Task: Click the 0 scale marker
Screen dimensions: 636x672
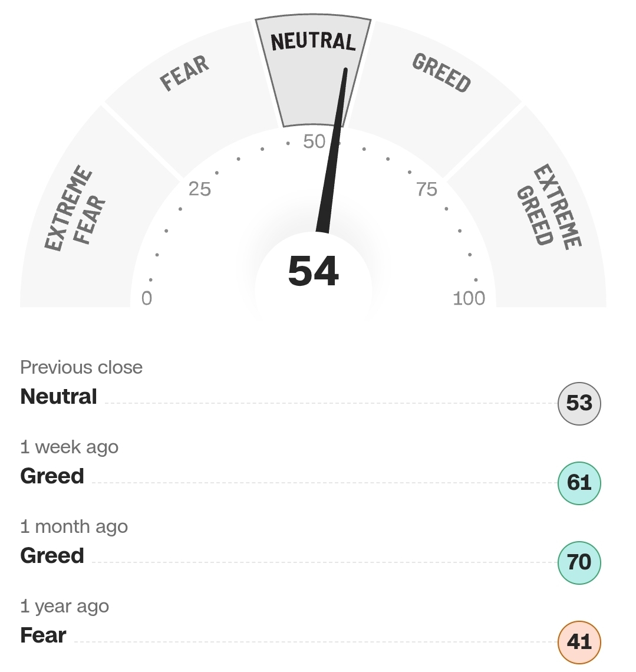Action: click(147, 298)
